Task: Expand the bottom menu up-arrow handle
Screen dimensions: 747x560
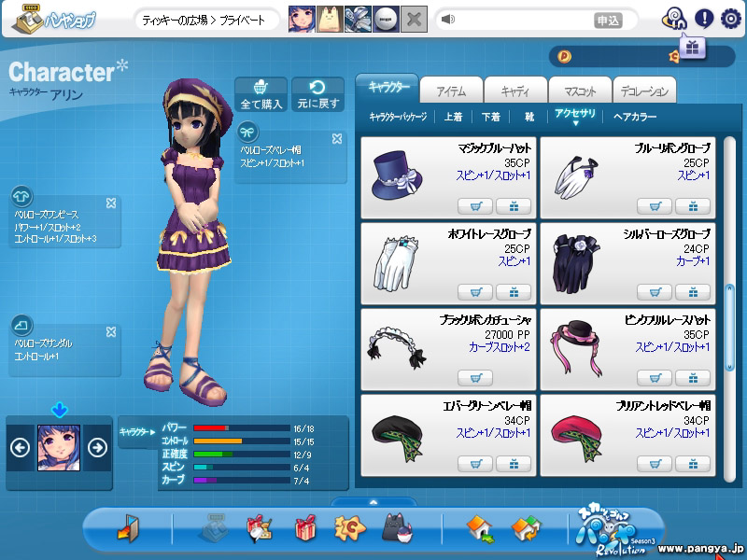Action: point(373,502)
